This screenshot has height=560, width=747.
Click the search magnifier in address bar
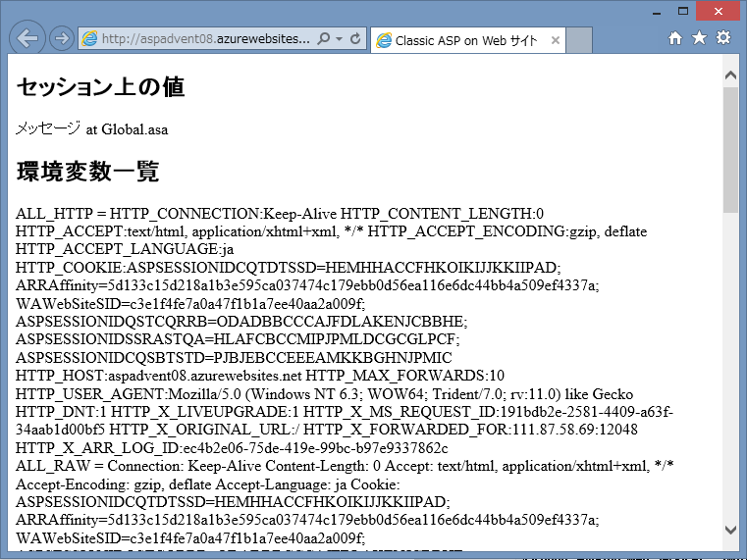[x=324, y=38]
